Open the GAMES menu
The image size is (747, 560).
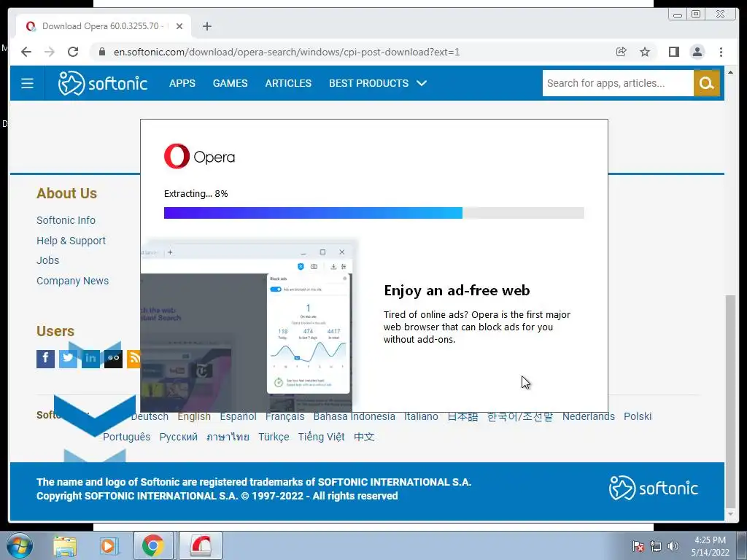click(230, 83)
